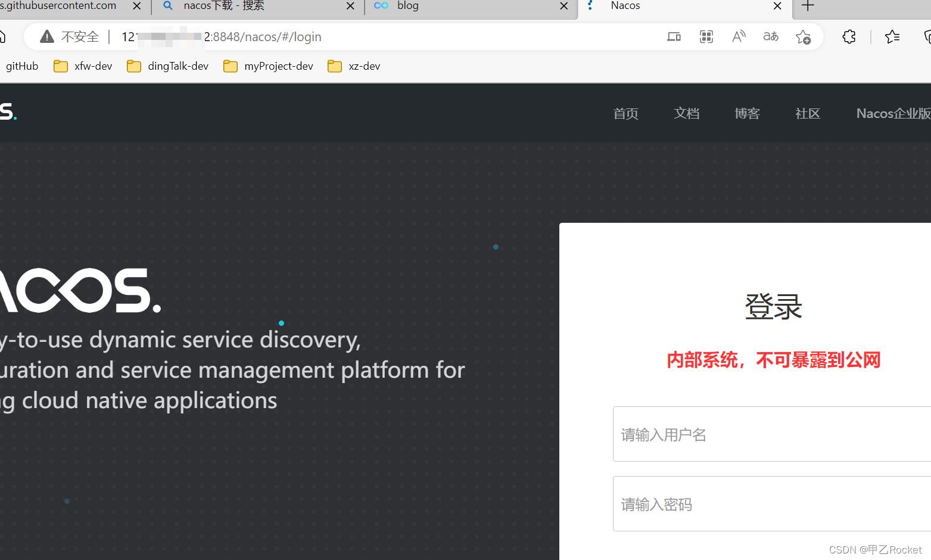Viewport: 931px width, 560px height.
Task: Open the xfw-dev bookmark folder
Action: [x=83, y=66]
